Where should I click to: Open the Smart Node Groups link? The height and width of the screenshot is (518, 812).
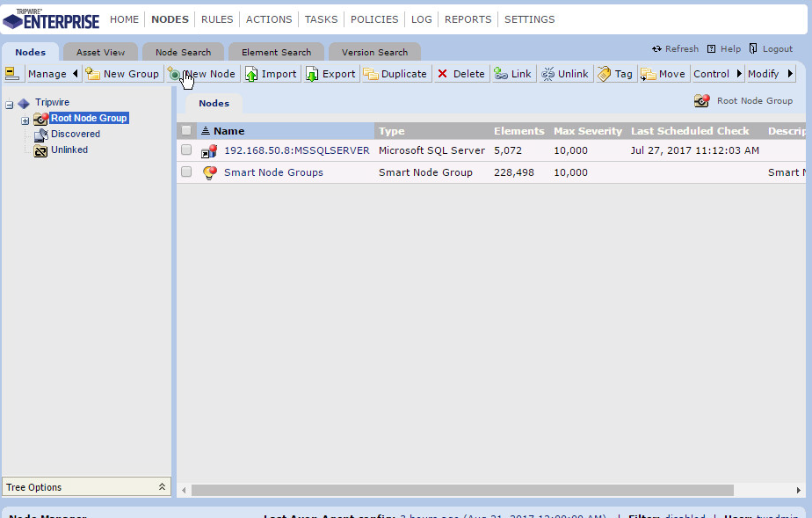[x=273, y=172]
